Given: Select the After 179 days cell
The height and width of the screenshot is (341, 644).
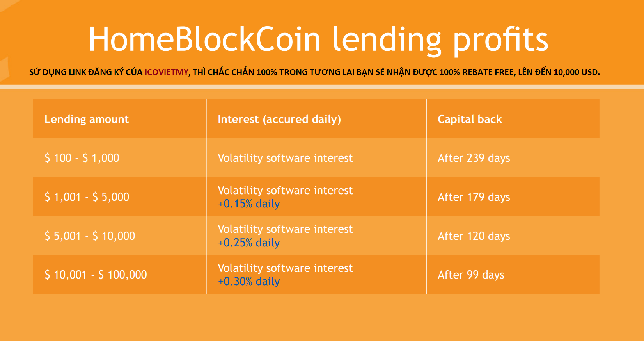Looking at the screenshot, I should point(474,197).
